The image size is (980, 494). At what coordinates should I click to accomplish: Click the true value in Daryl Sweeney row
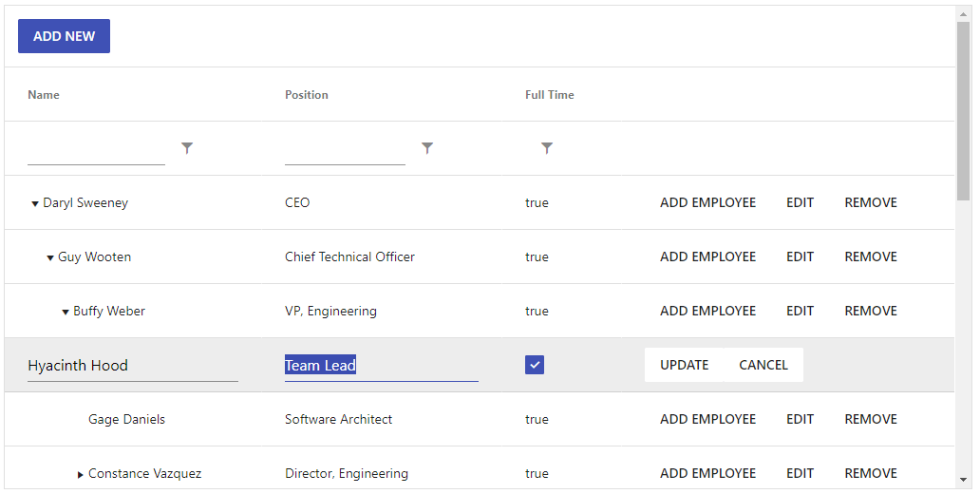537,202
